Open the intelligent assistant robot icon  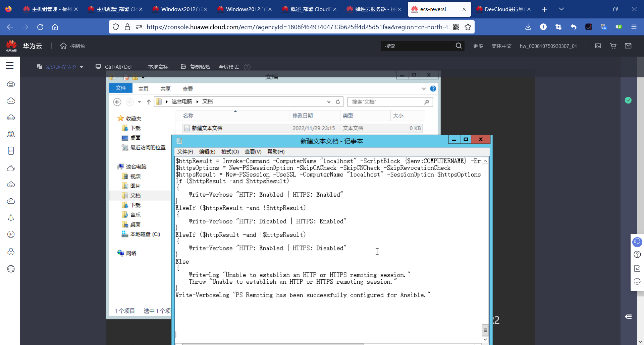(638, 242)
